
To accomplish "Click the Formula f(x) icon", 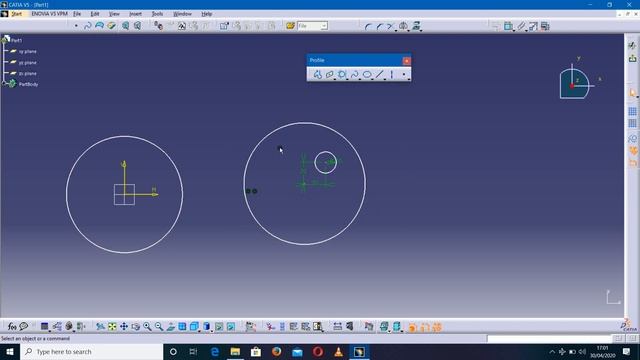I will click(12, 327).
